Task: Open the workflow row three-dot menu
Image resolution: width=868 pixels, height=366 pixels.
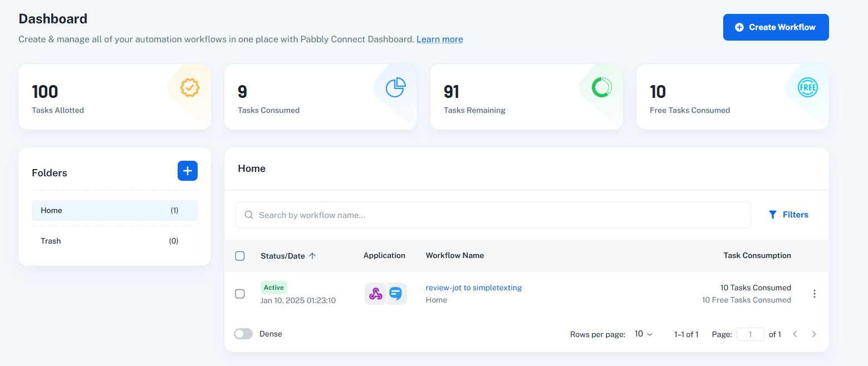Action: (815, 294)
